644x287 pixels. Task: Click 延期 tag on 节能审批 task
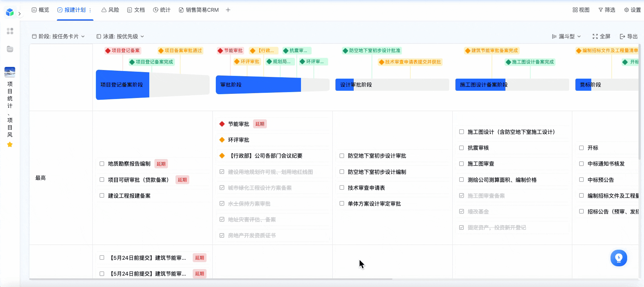pos(260,124)
